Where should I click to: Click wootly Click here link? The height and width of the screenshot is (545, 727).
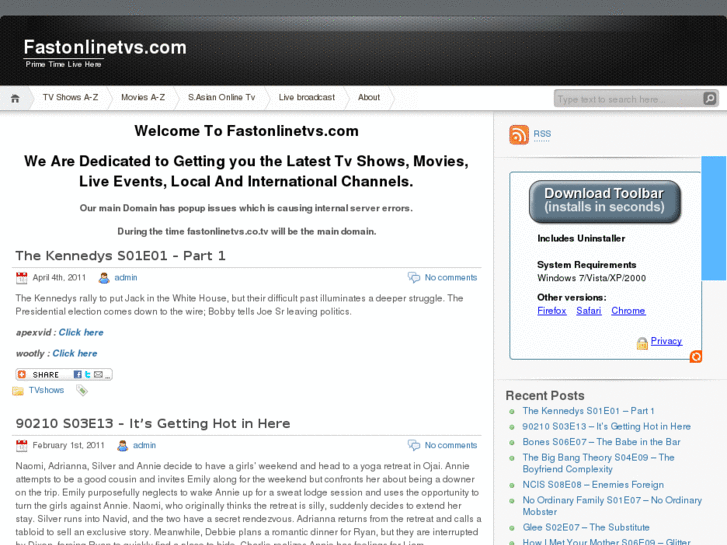(75, 353)
